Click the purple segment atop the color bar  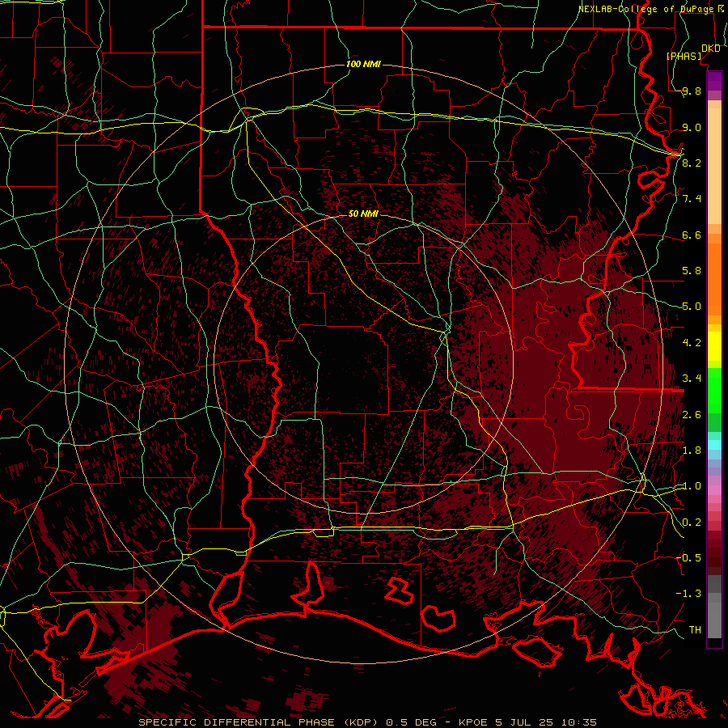pyautogui.click(x=714, y=81)
